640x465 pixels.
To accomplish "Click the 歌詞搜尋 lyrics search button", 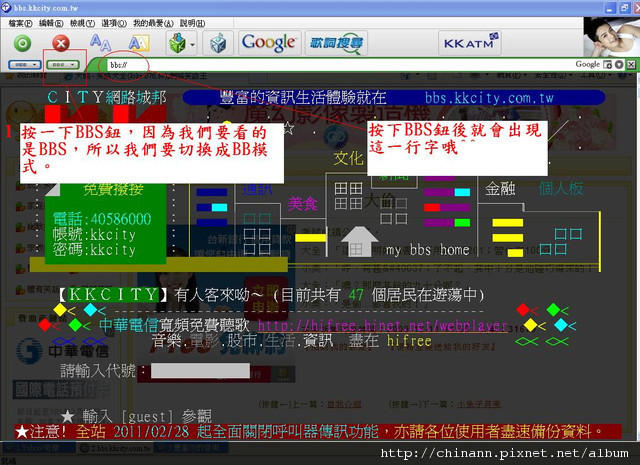I will click(336, 43).
